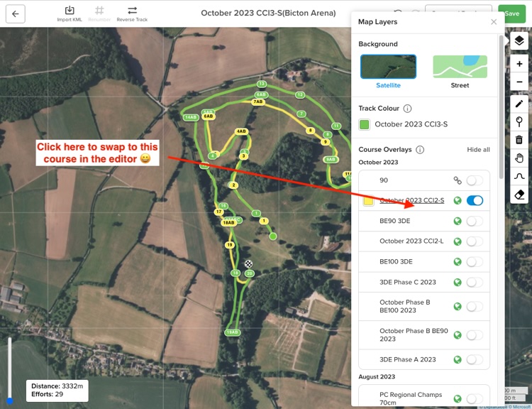
Task: Open the green Track Colour swatch
Action: [364, 125]
